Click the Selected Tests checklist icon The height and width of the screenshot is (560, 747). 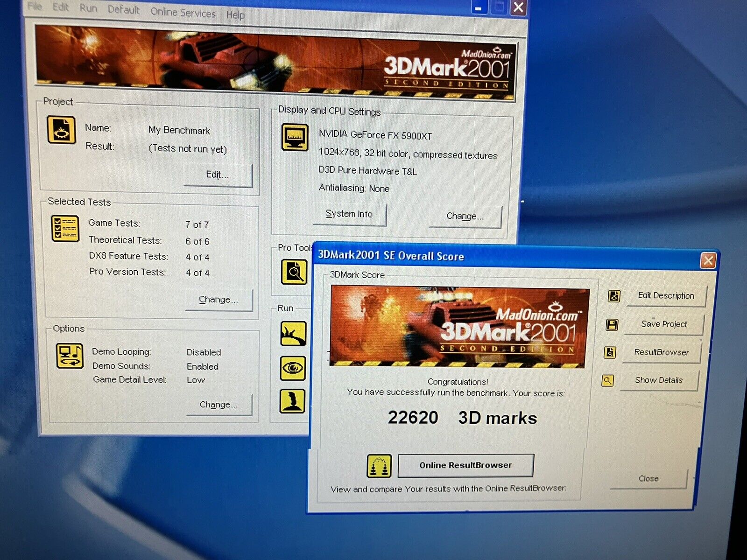click(65, 228)
